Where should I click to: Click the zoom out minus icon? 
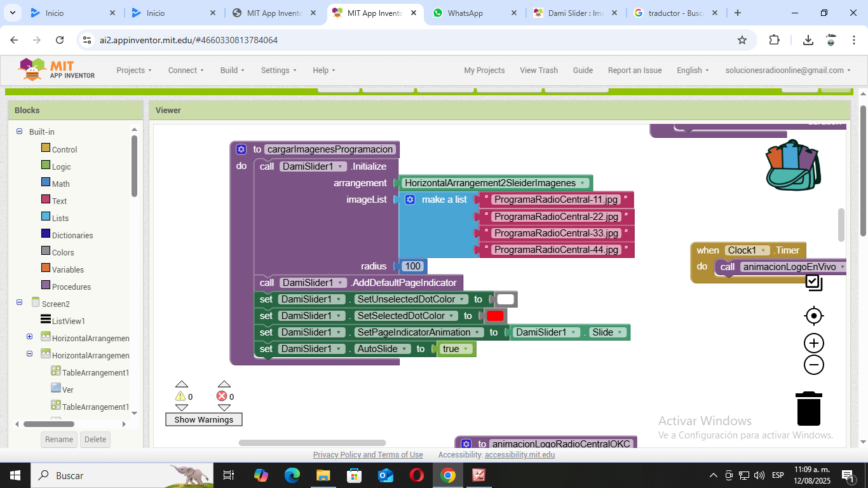point(813,365)
